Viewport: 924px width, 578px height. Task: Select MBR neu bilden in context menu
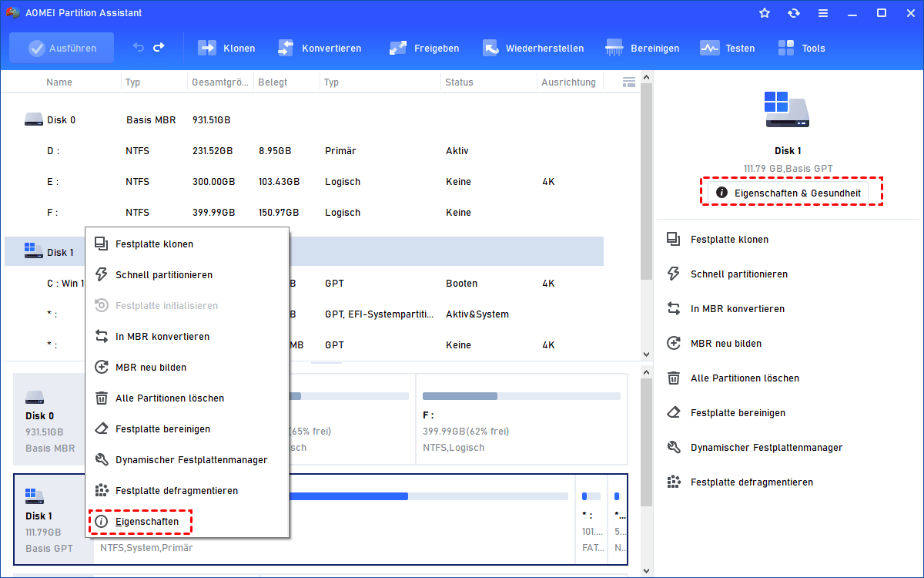187,368
